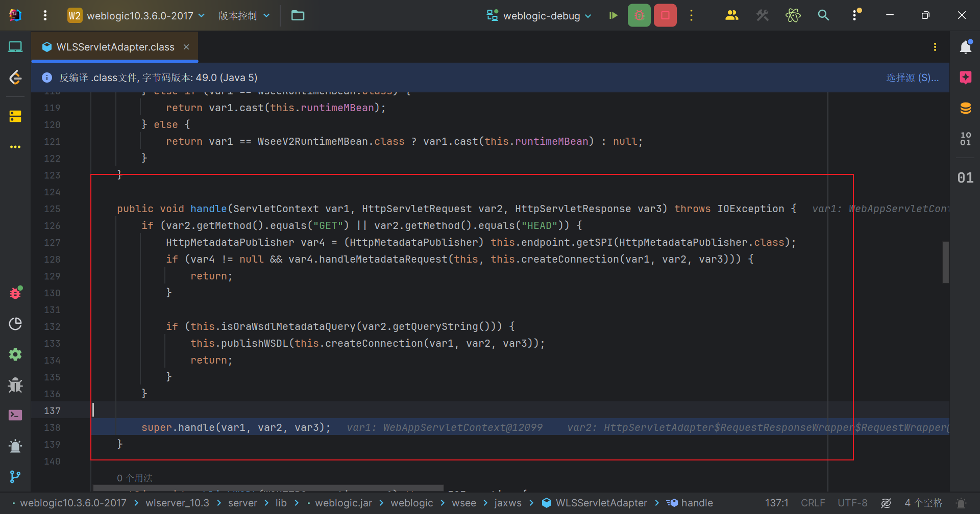Click breadcrumb jaxws
Screen dimensions: 980x514
(508, 503)
